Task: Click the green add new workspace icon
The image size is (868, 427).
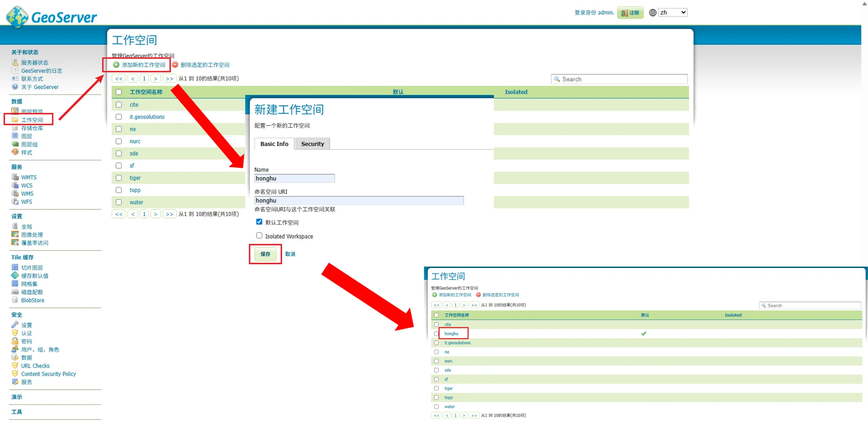Action: pyautogui.click(x=116, y=65)
